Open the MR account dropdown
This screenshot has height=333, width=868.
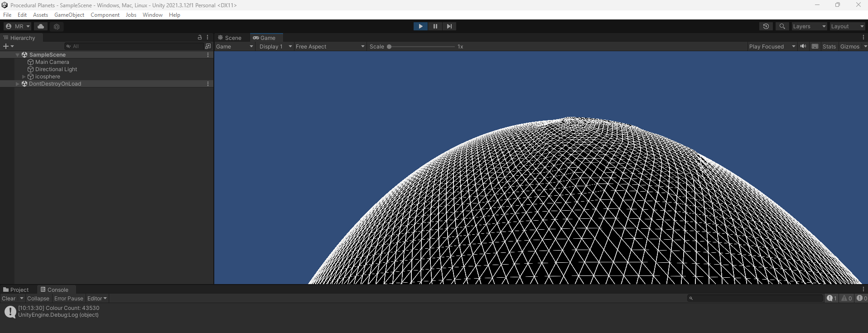(x=17, y=26)
